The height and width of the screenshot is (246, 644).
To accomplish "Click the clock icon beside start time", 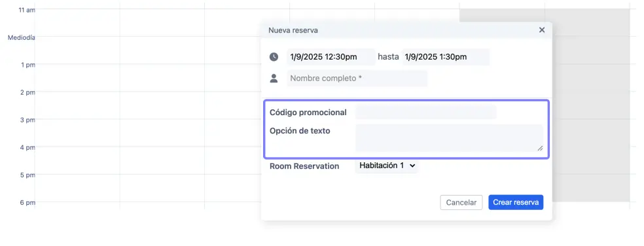I will coord(274,57).
